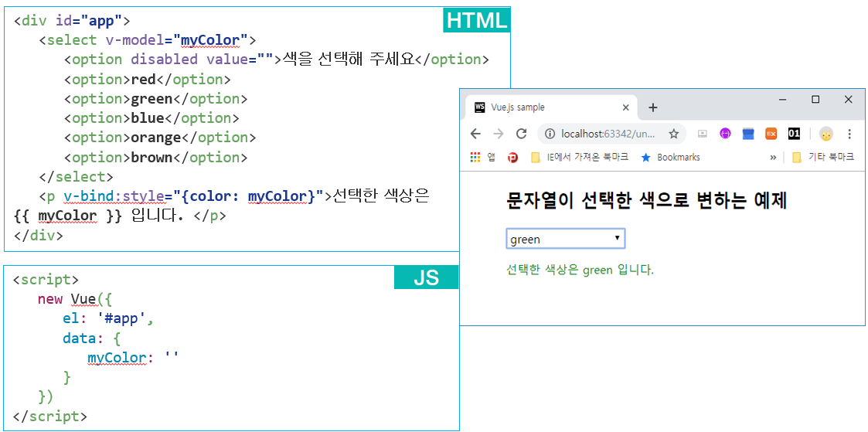Click the closing '</script>' tag line
Viewport: 868px width, 432px height.
click(49, 416)
